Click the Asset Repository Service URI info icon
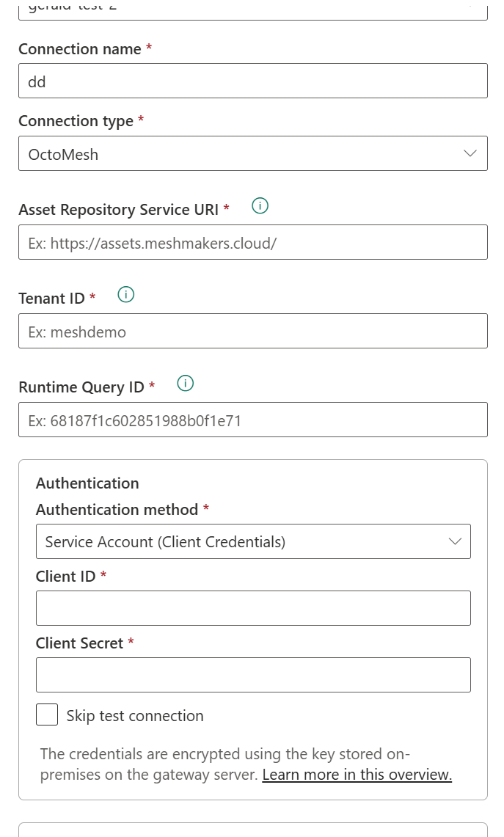The height and width of the screenshot is (837, 504). tap(260, 206)
